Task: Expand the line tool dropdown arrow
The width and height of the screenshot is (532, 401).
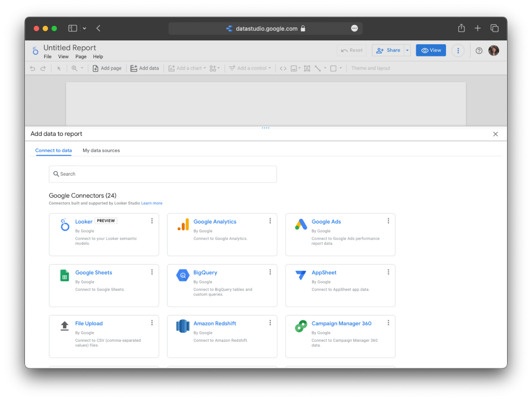Action: click(325, 68)
